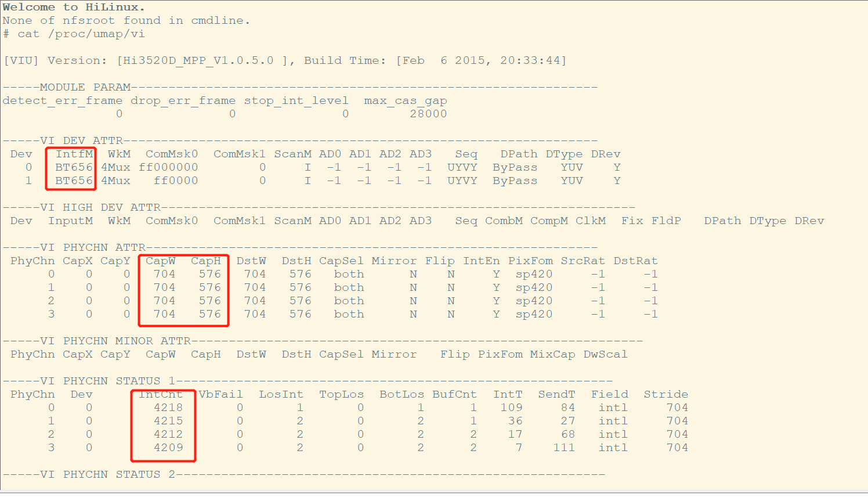The image size is (868, 501).
Task: Click the IntCnt value '4218'
Action: [168, 408]
